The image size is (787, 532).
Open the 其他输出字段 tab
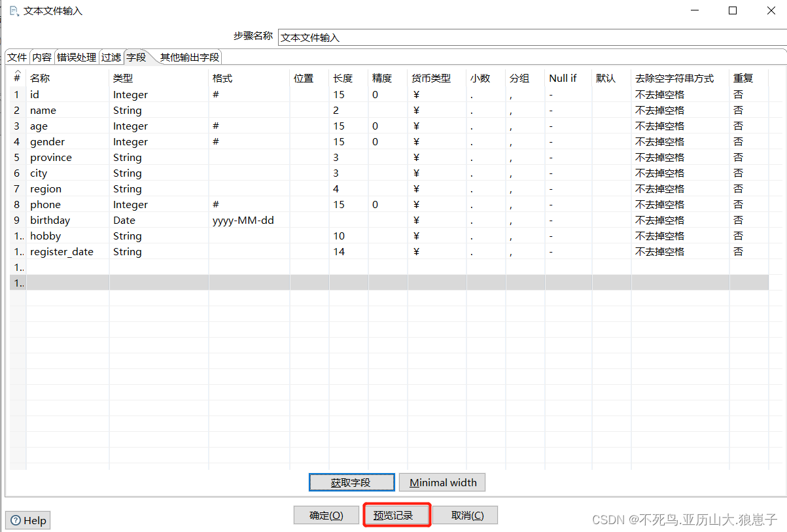190,57
